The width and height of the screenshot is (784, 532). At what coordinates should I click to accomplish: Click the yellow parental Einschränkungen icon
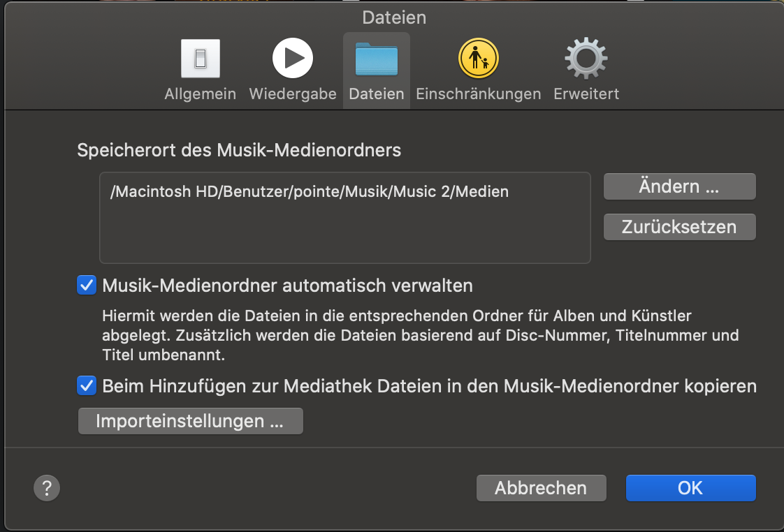click(x=478, y=59)
